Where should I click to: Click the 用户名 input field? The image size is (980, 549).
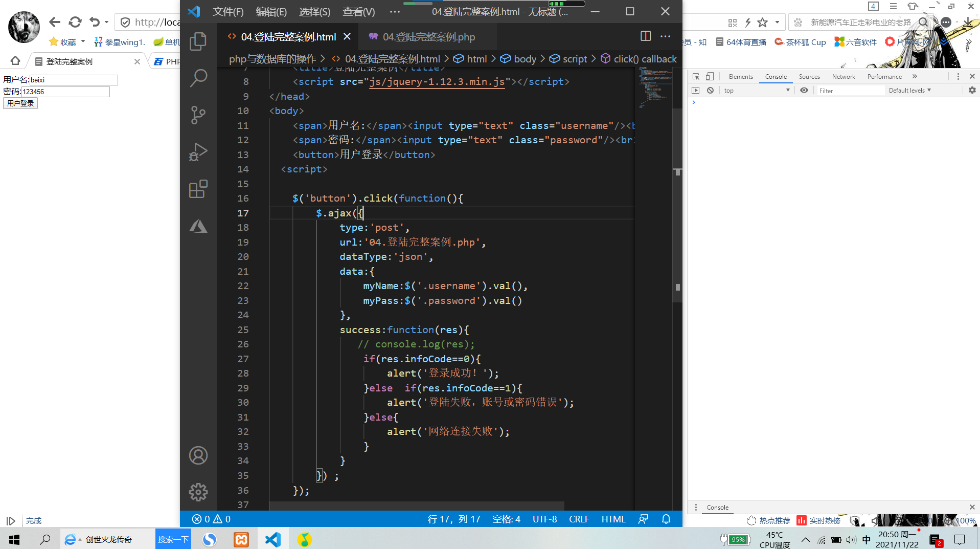pos(74,80)
